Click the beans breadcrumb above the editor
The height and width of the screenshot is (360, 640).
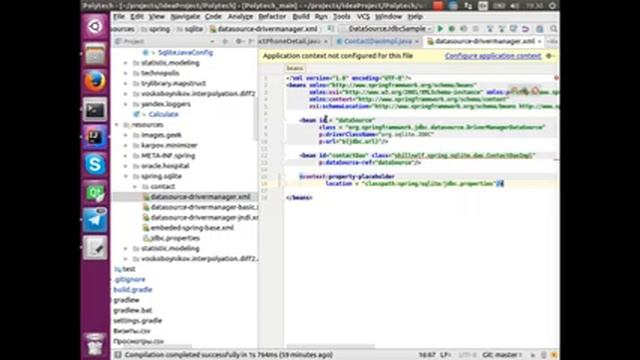coord(294,68)
